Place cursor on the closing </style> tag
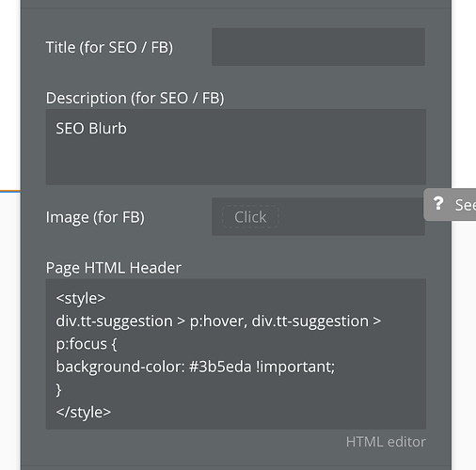This screenshot has width=476, height=470. coord(84,413)
